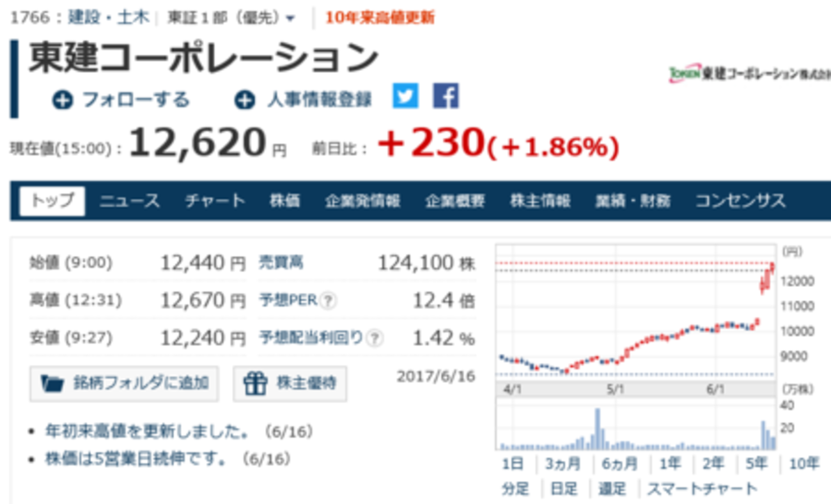This screenshot has width=831, height=504.
Task: Click the stock code 1766
Action: pos(29,18)
